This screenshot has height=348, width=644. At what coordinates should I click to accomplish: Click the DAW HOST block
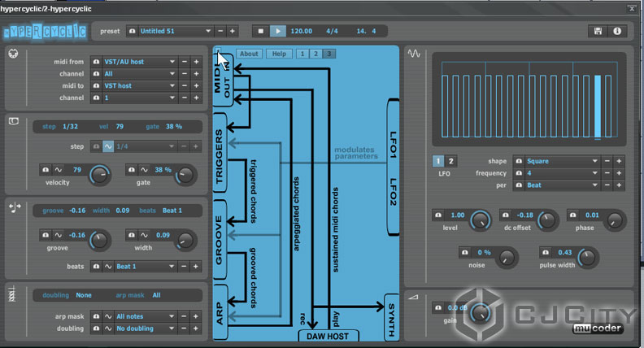[329, 336]
